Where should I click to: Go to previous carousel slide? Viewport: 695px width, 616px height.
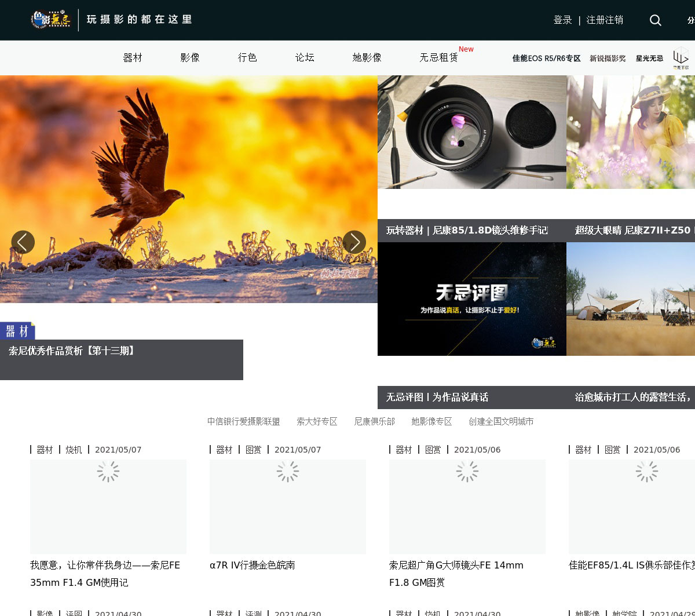point(23,242)
